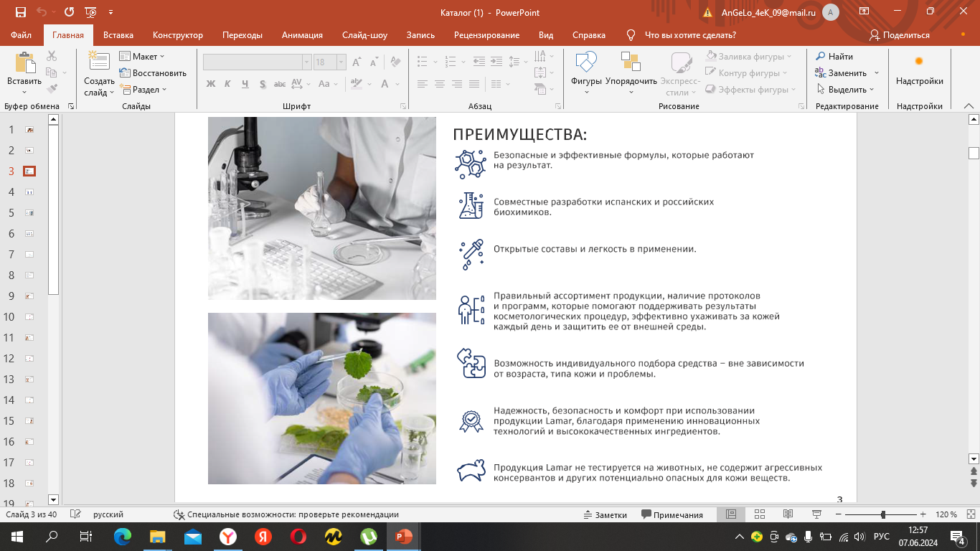Image resolution: width=980 pixels, height=551 pixels.
Task: Switch to the Animation (Анимация) tab
Action: tap(302, 35)
